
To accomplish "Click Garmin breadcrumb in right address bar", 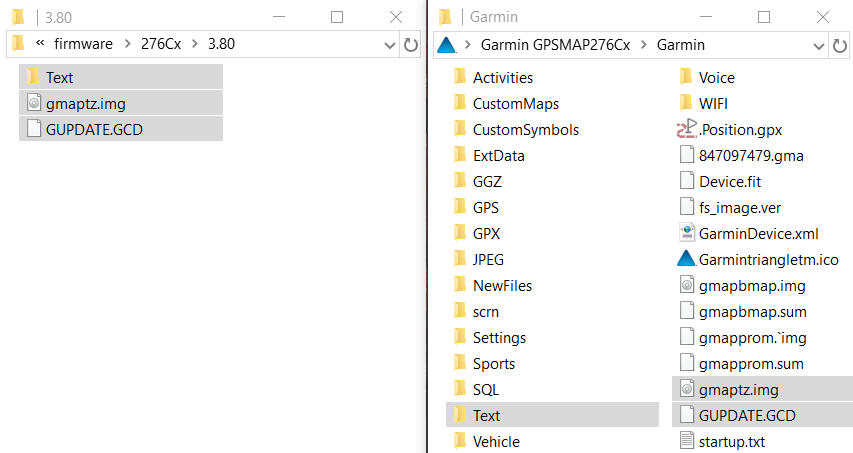I will tap(681, 45).
